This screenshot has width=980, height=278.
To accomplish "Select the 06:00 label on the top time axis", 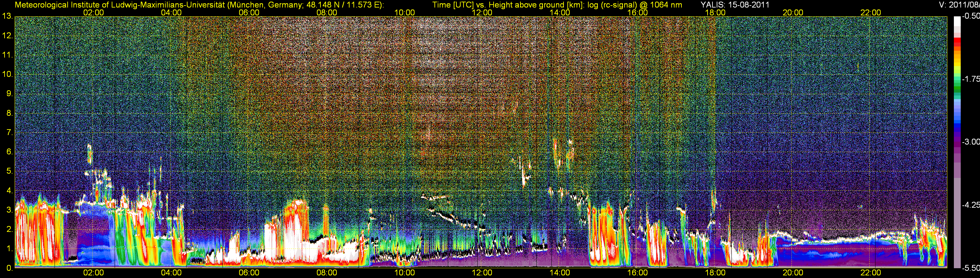I will [249, 12].
